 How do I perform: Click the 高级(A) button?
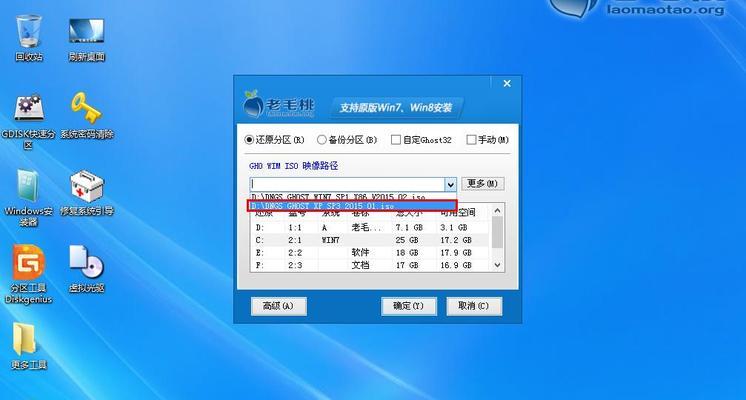(x=278, y=306)
